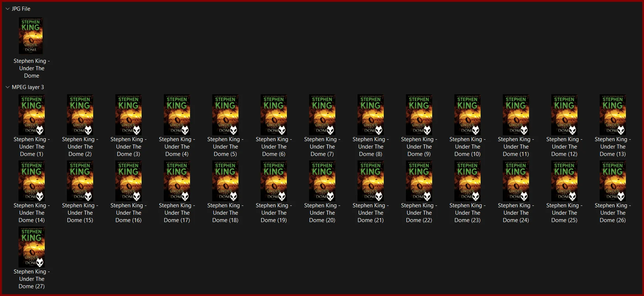
Task: Select the Under The Dome (24) file icon
Action: pyautogui.click(x=516, y=181)
